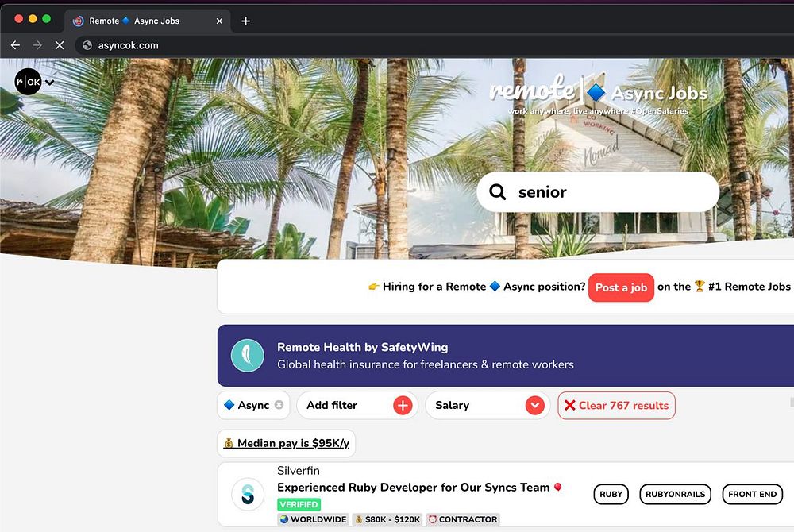The width and height of the screenshot is (794, 532).
Task: Click the asyncok.com address bar
Action: tap(435, 45)
